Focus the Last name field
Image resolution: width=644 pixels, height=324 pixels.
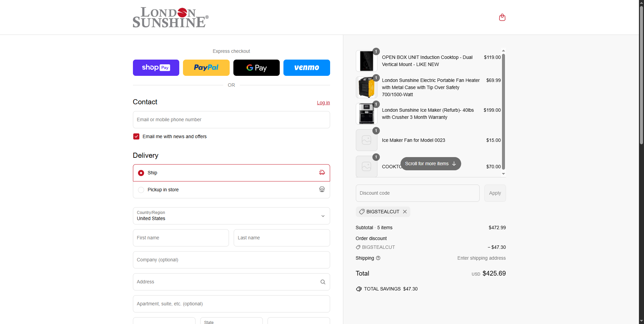[282, 238]
